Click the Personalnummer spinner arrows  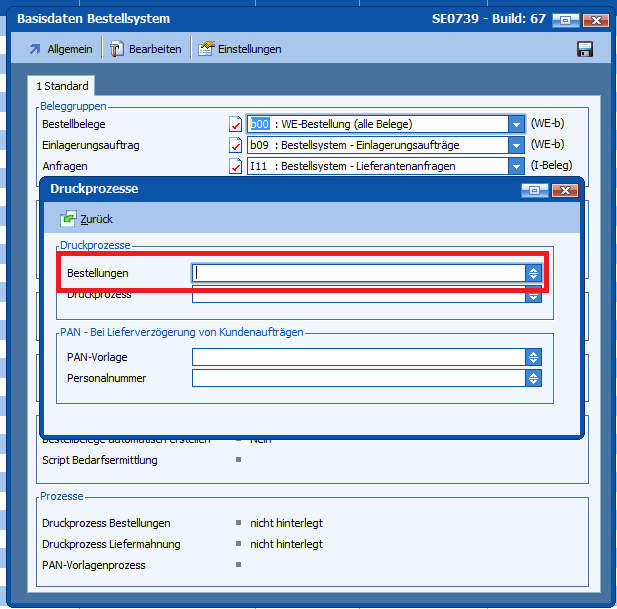(x=534, y=379)
